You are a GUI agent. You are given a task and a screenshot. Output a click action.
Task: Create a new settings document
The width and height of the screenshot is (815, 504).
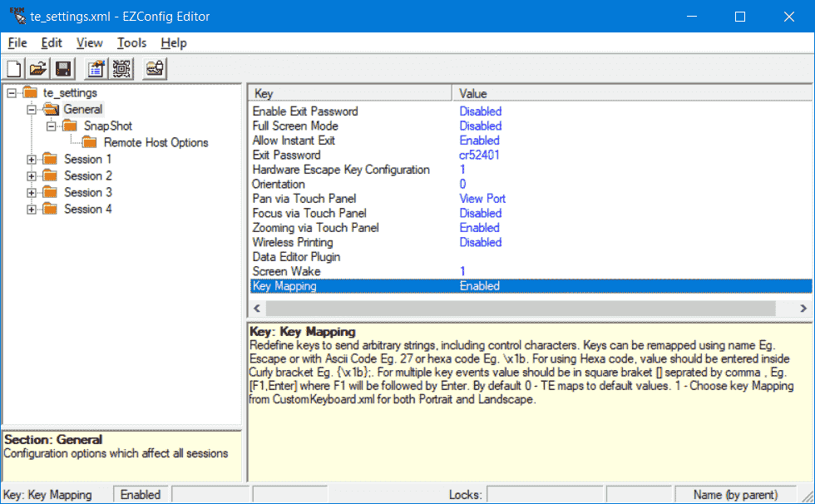[13, 69]
